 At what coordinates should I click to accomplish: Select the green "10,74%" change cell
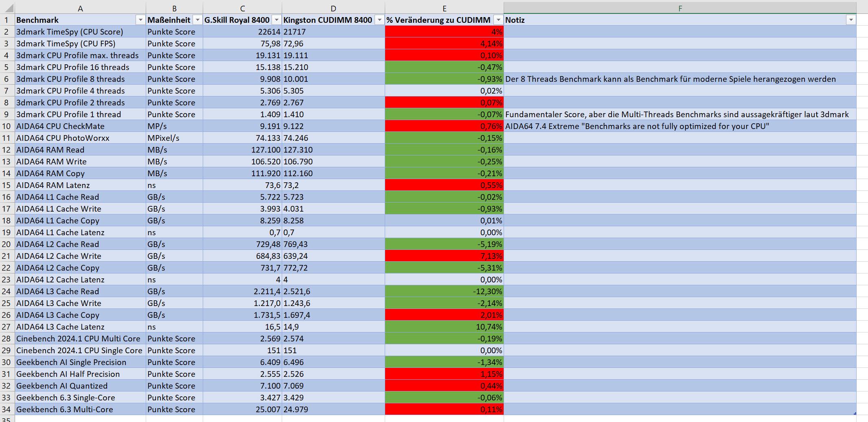tap(444, 327)
